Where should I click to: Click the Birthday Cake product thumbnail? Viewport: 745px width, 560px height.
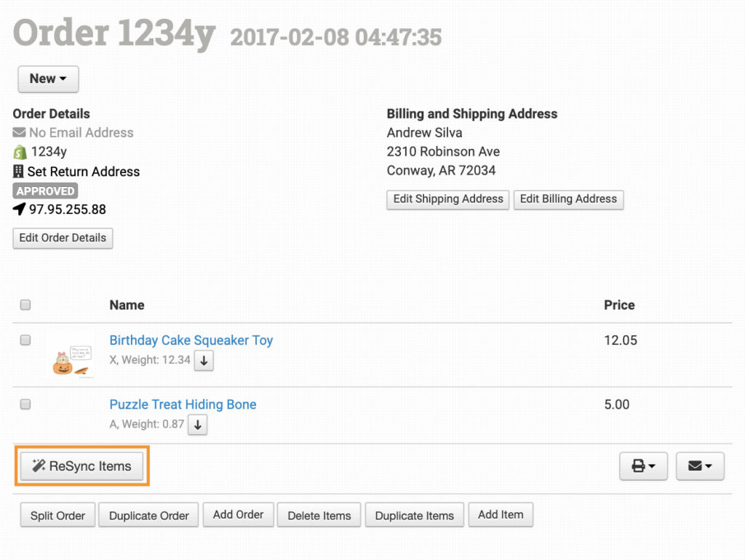[71, 356]
